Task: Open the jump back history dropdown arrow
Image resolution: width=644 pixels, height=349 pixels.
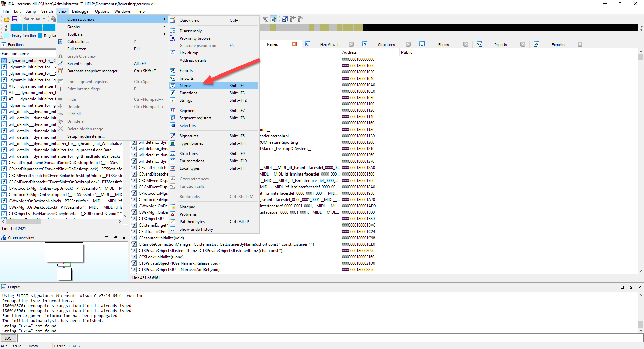Action: pyautogui.click(x=32, y=19)
